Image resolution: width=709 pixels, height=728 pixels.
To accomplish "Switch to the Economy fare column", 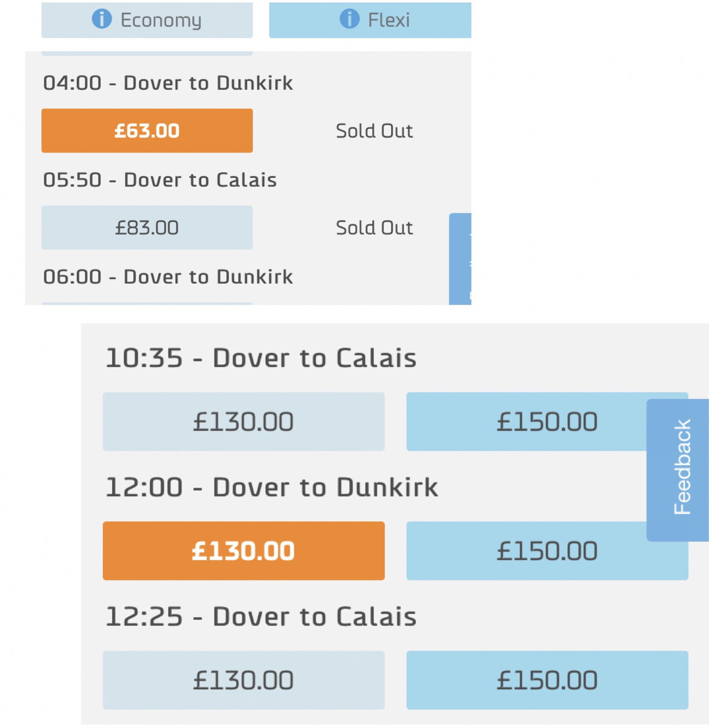I will point(147,20).
